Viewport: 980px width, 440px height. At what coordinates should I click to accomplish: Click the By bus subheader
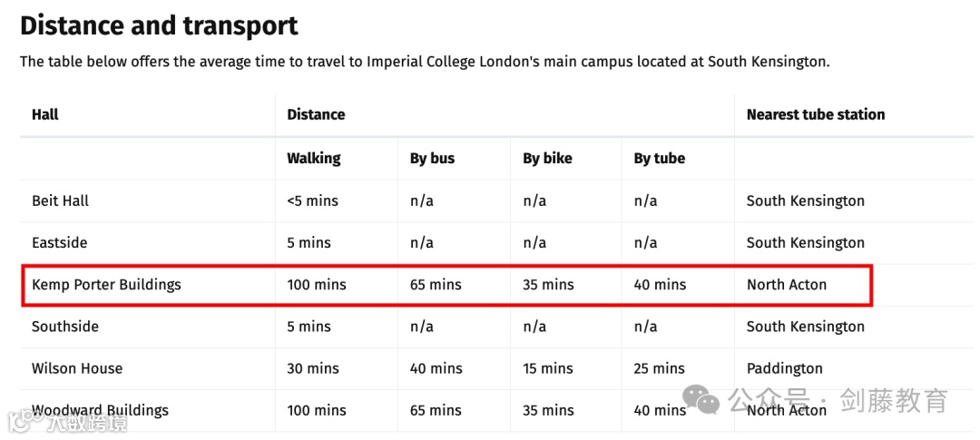point(433,159)
